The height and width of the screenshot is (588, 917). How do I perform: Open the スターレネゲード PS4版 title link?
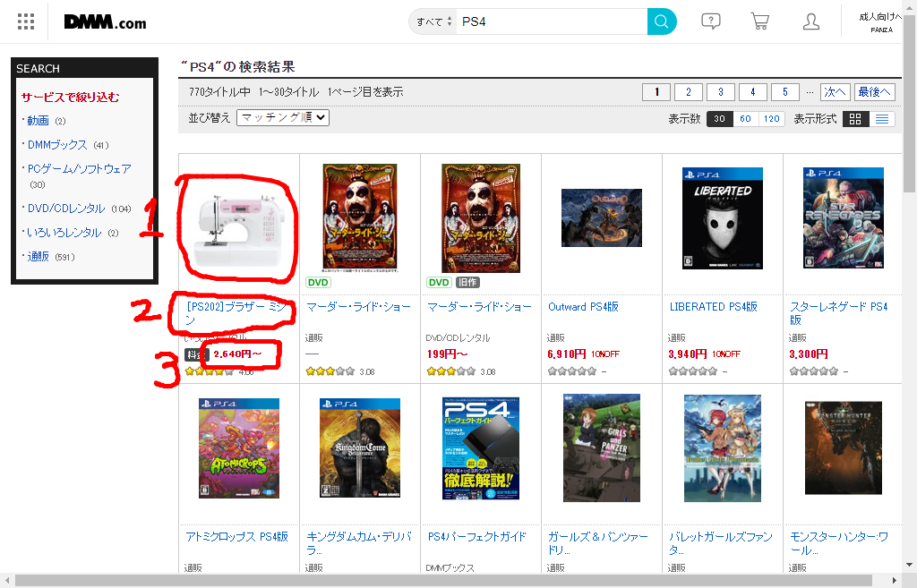coord(838,313)
